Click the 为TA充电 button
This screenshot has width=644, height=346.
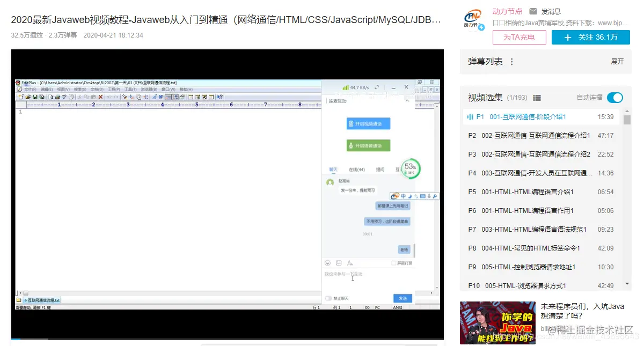pos(519,37)
